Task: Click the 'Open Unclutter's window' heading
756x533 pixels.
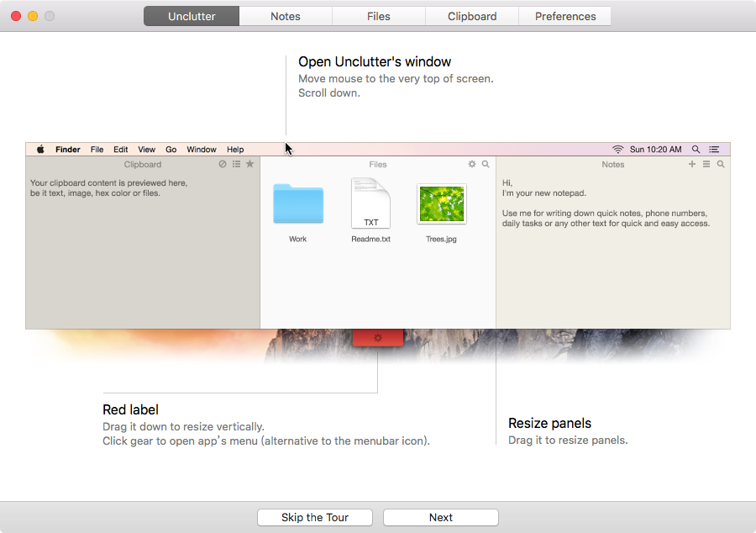Action: [x=375, y=61]
